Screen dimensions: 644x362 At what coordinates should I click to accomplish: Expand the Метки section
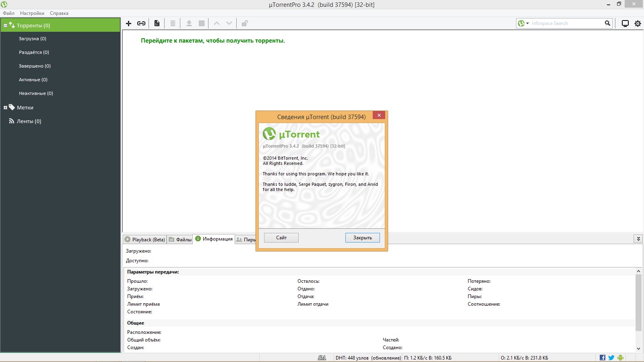tap(5, 107)
